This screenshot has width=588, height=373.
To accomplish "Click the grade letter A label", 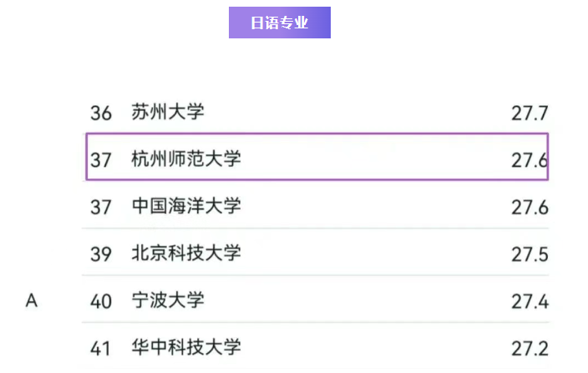I will pyautogui.click(x=32, y=300).
